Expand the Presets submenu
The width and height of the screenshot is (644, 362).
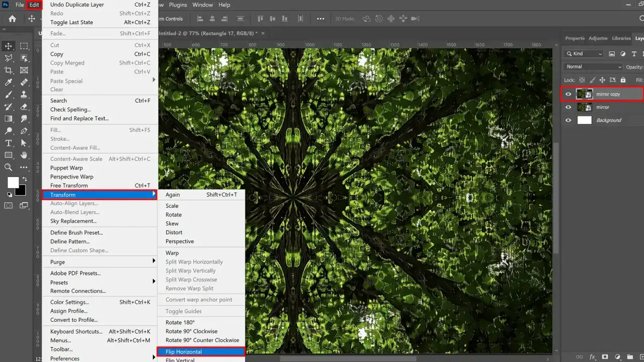[x=100, y=283]
